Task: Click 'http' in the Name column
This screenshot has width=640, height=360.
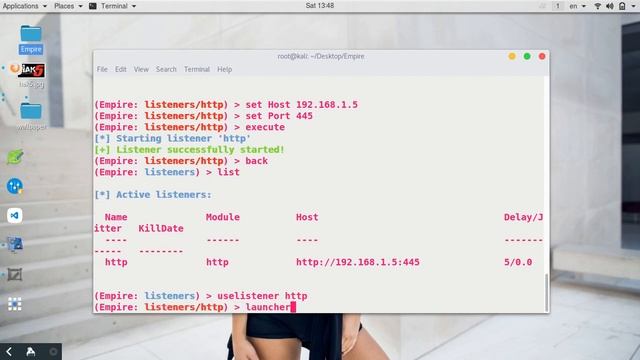Action: click(x=116, y=262)
